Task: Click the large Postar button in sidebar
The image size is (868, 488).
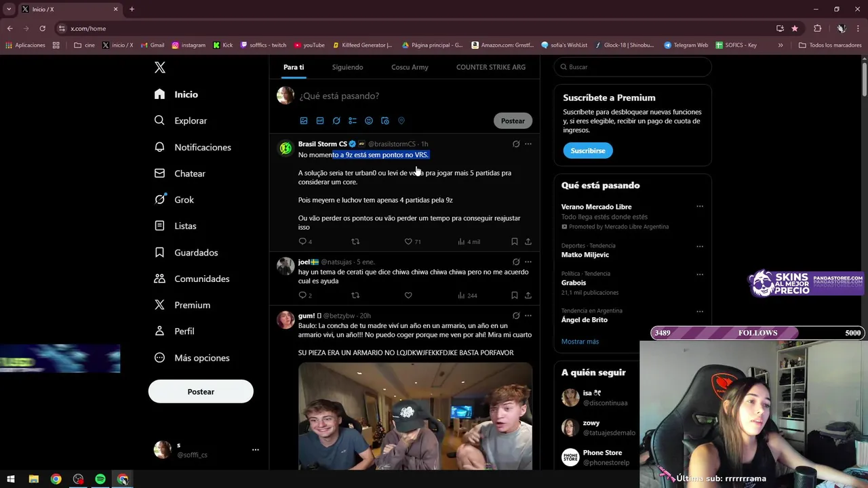Action: coord(201,392)
